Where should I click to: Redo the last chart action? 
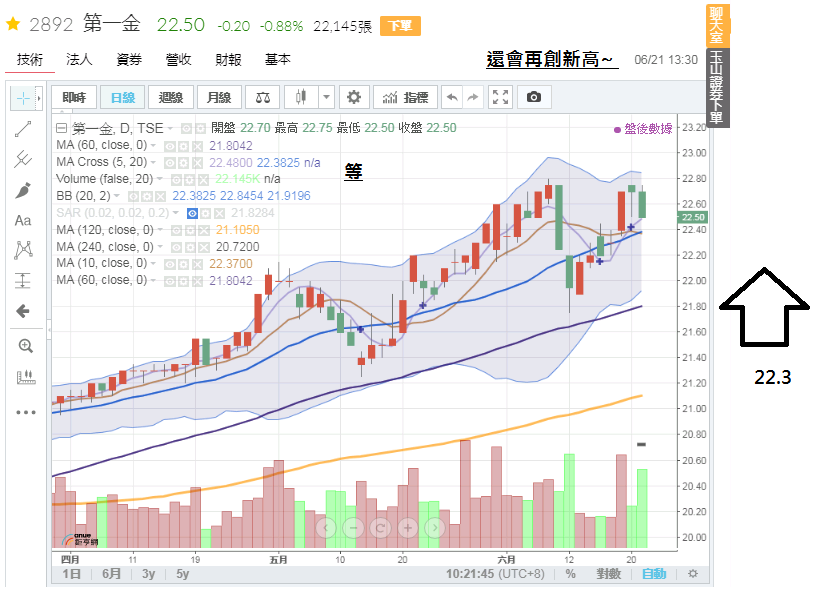click(x=473, y=97)
